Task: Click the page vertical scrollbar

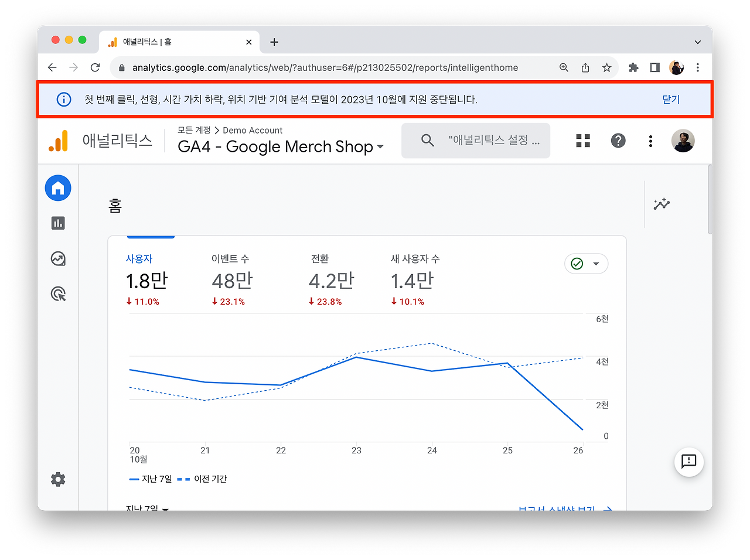Action: point(710,199)
